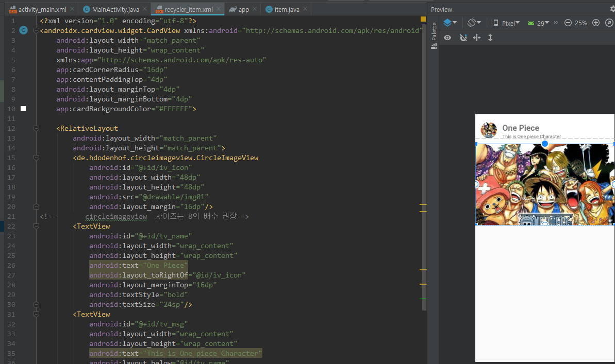Choose a device from the Pixel dropdown
The width and height of the screenshot is (615, 364).
[506, 23]
